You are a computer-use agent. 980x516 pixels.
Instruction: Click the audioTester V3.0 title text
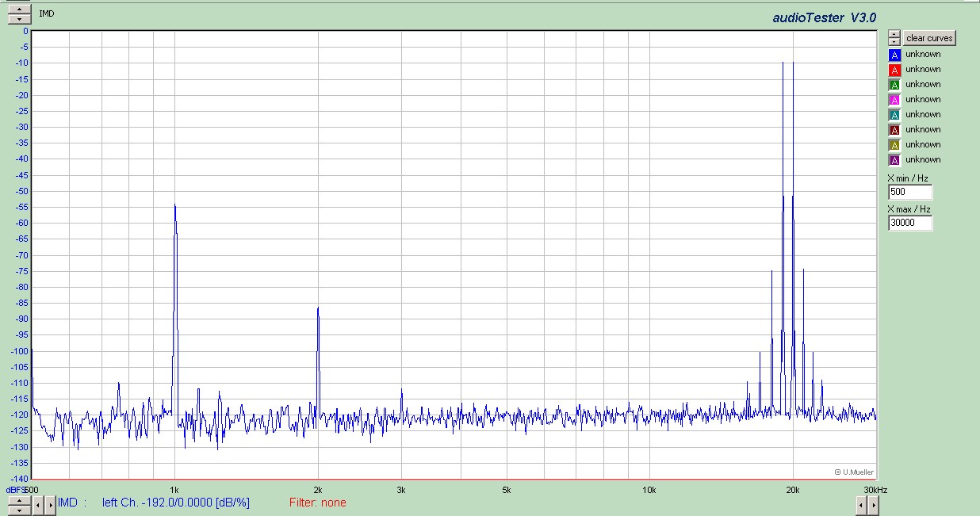coord(824,17)
